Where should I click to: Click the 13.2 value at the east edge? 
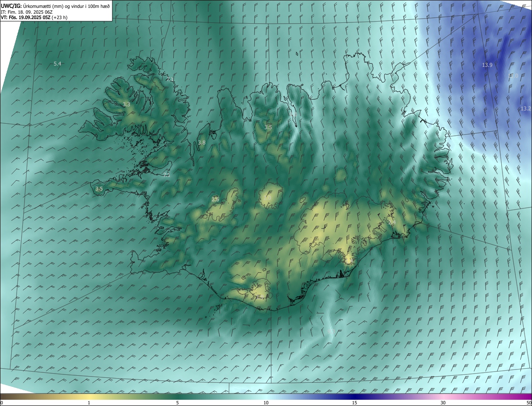tap(526, 108)
